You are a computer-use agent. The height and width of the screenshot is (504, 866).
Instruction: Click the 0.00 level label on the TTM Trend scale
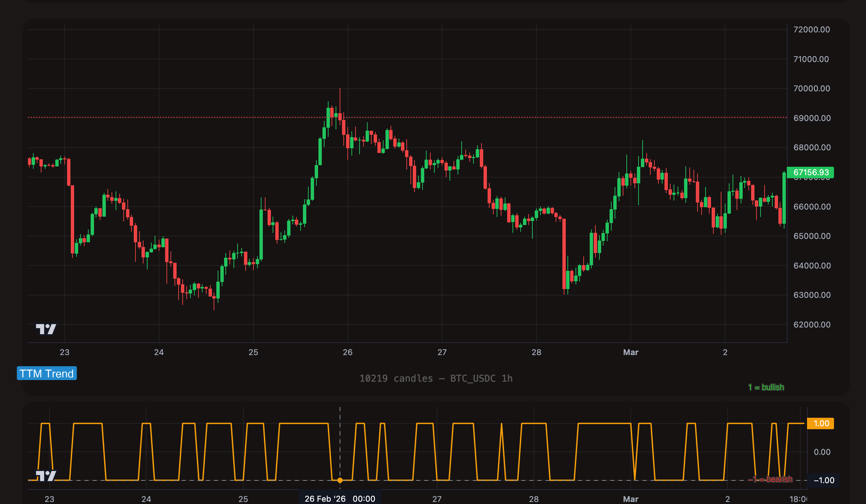822,452
